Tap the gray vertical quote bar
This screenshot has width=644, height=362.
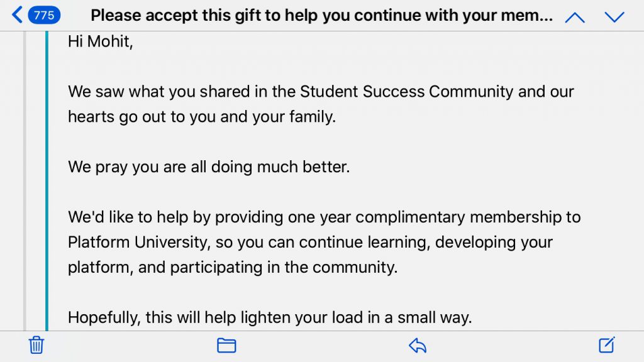tap(25, 181)
